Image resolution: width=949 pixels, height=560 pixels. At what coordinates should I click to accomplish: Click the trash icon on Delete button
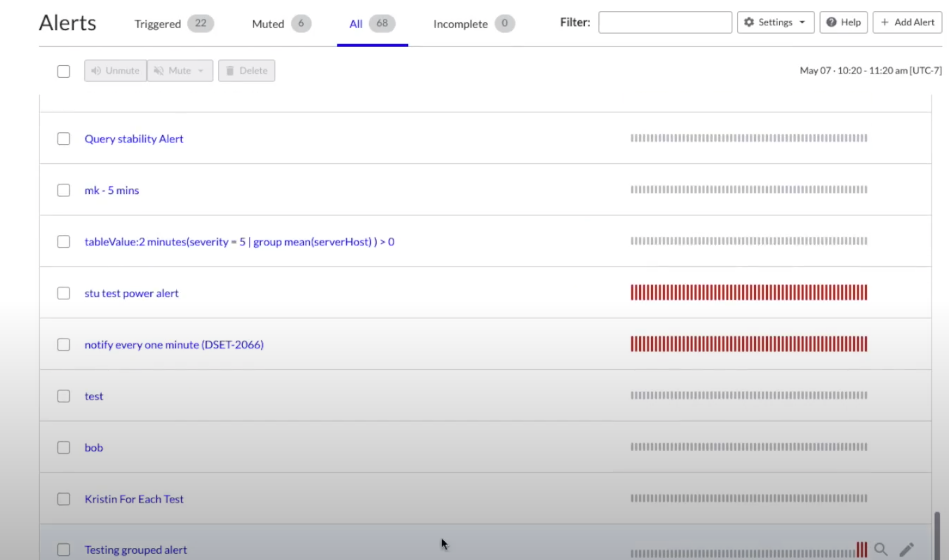pyautogui.click(x=230, y=70)
